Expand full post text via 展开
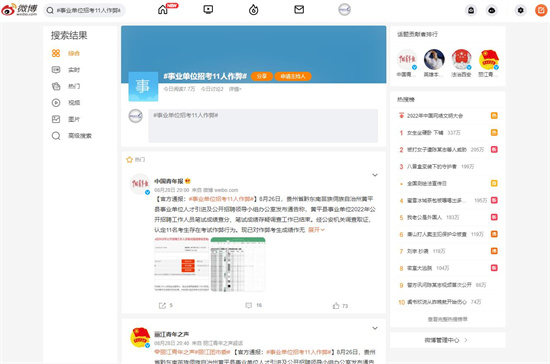Viewport: 550px width, 364px height. click(x=316, y=230)
